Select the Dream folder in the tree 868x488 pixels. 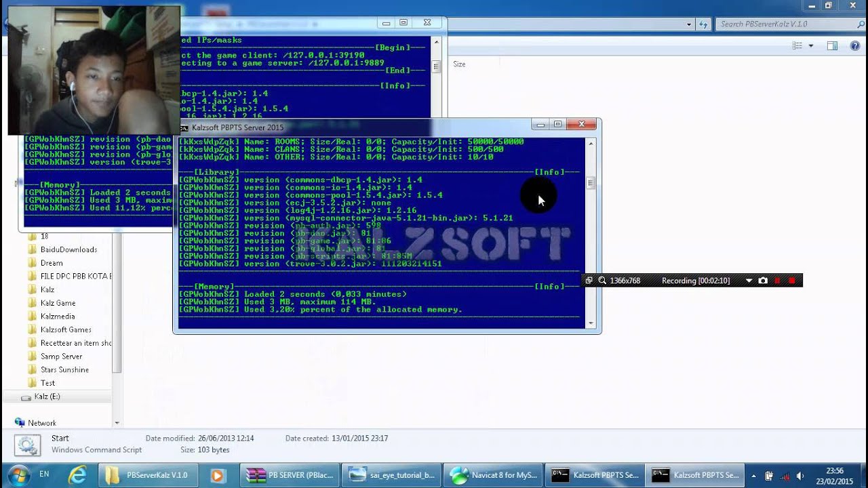52,263
